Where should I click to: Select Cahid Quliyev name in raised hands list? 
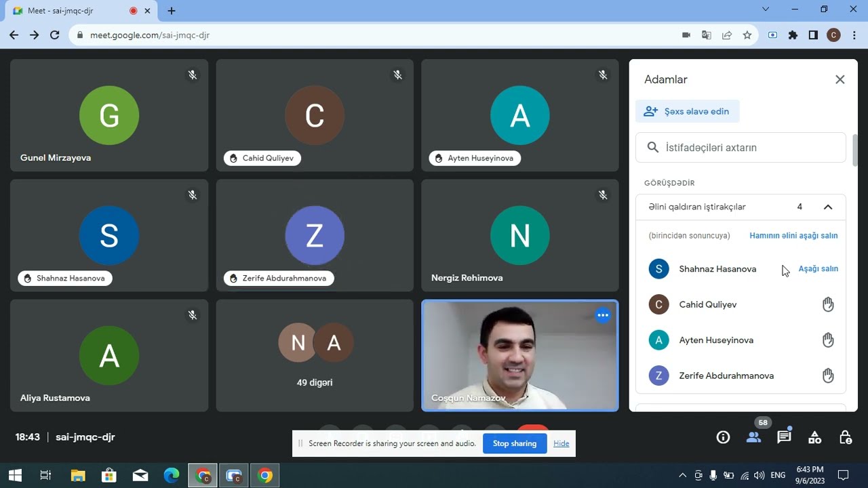click(x=708, y=304)
